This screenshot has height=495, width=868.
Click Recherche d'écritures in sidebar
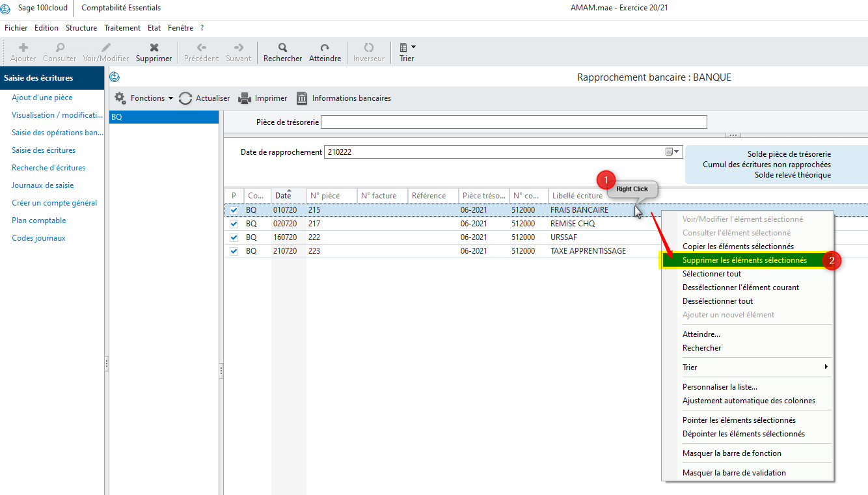click(49, 168)
